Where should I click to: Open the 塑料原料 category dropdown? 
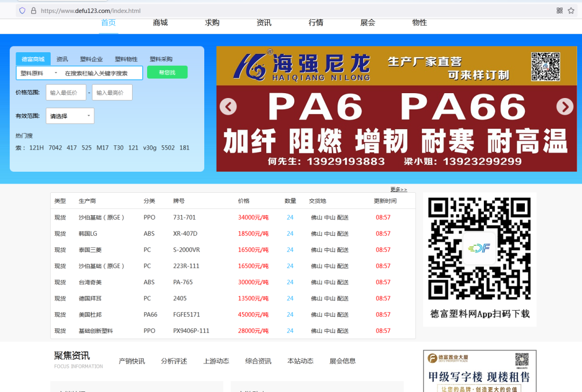coord(39,73)
